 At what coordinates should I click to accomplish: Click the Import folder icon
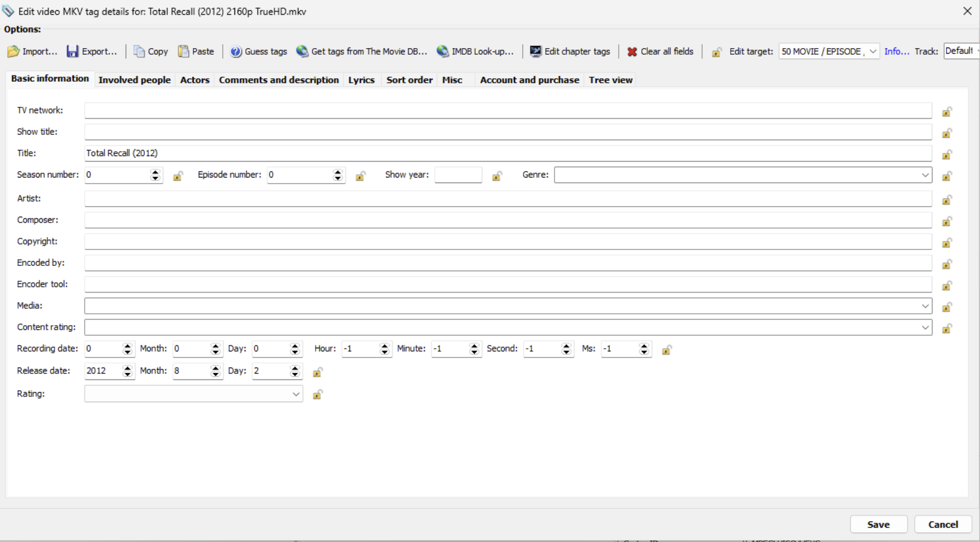[x=13, y=52]
